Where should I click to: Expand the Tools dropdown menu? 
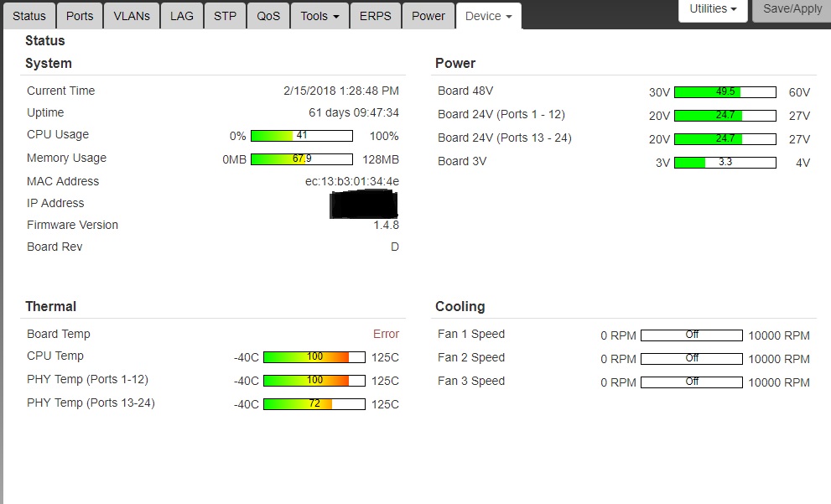coord(320,16)
